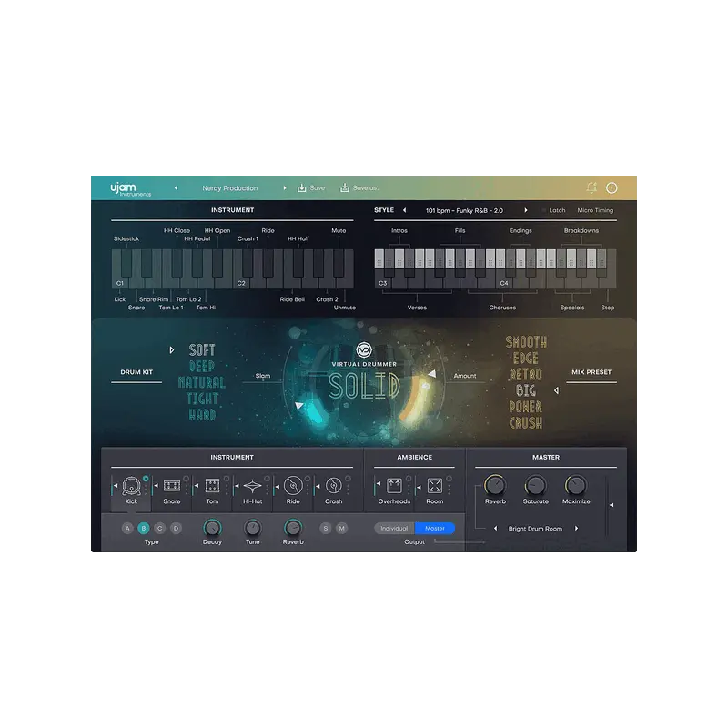
Task: Click the Drum Kit selection pointer arrow
Action: (x=171, y=350)
